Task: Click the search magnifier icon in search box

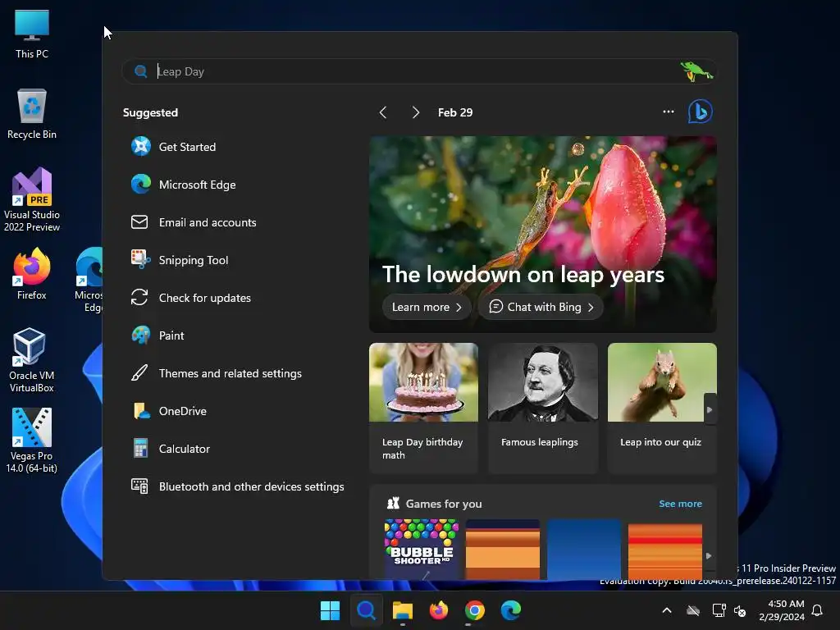Action: pyautogui.click(x=141, y=71)
